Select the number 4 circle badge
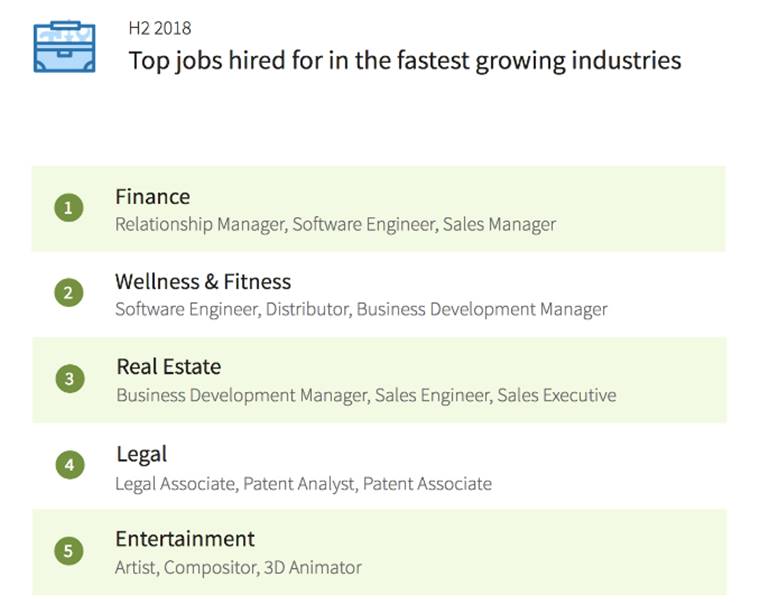This screenshot has height=604, width=759. coord(68,465)
